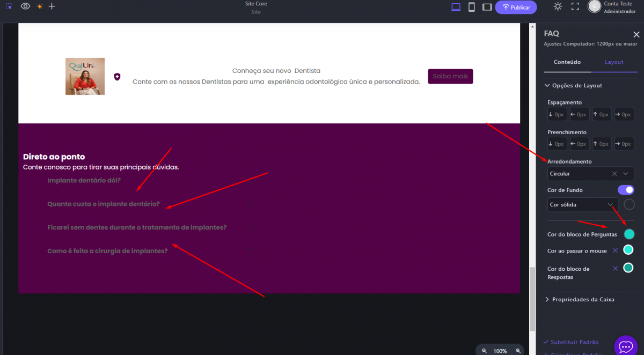Click the plus add-element icon in top bar
This screenshot has width=644, height=355.
pos(52,6)
